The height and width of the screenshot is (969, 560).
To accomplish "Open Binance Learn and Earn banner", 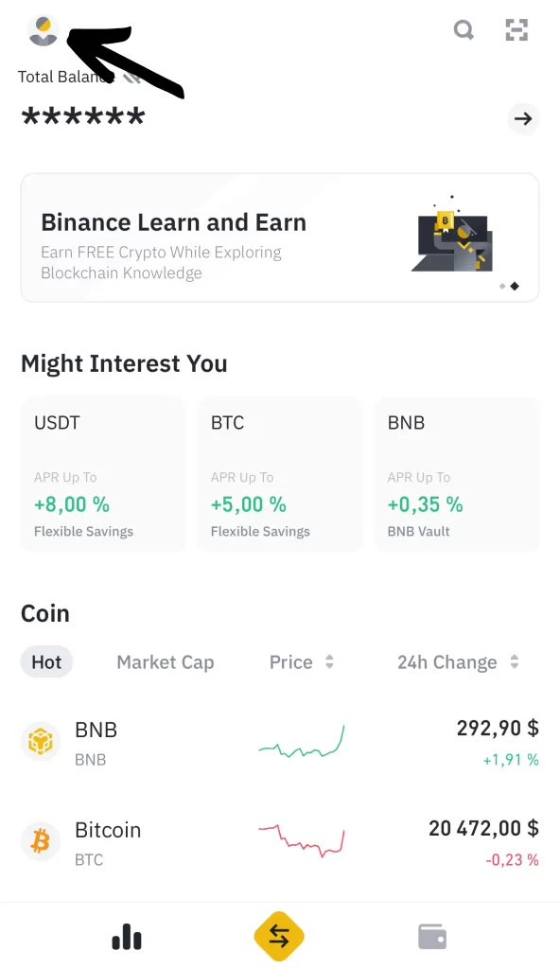I will click(x=280, y=238).
